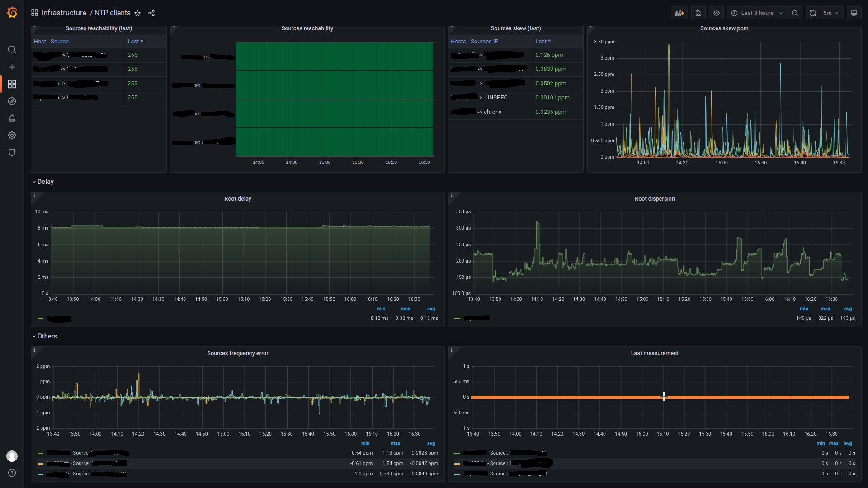Open the Root delay panel title menu
Image resolution: width=868 pixels, height=488 pixels.
(237, 199)
